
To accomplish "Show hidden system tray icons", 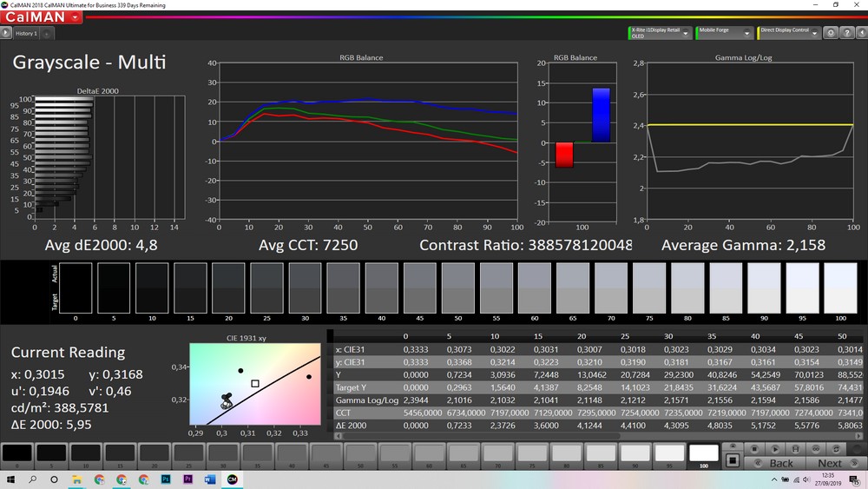I will pyautogui.click(x=774, y=479).
